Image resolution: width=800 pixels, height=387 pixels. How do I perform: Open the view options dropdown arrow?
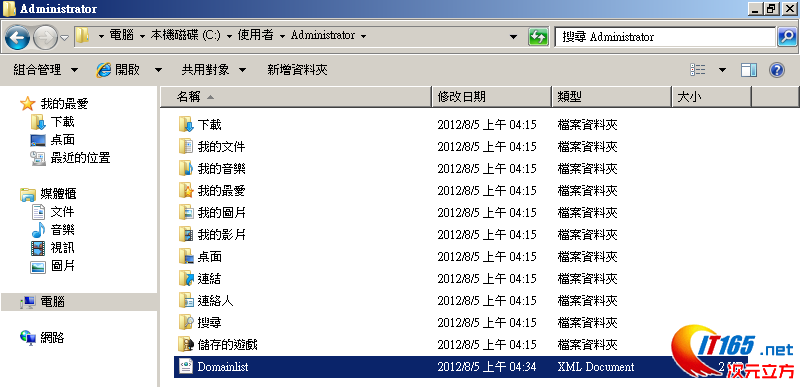click(x=722, y=70)
